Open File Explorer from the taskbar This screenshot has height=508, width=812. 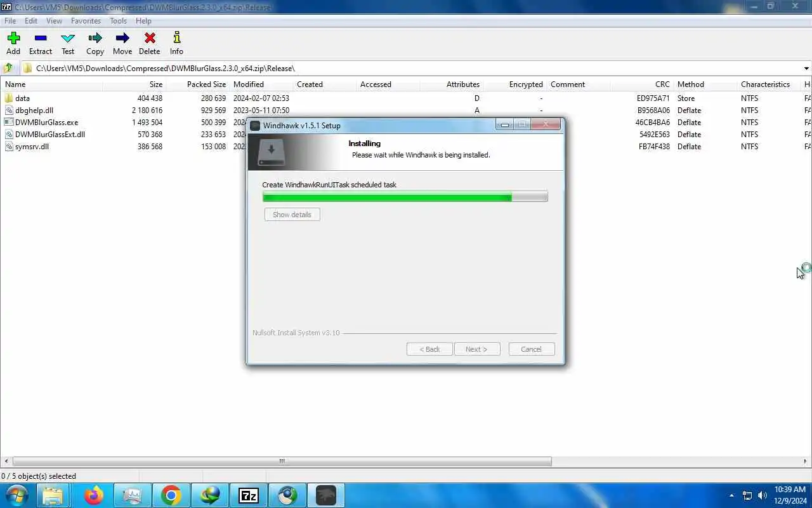click(x=53, y=495)
